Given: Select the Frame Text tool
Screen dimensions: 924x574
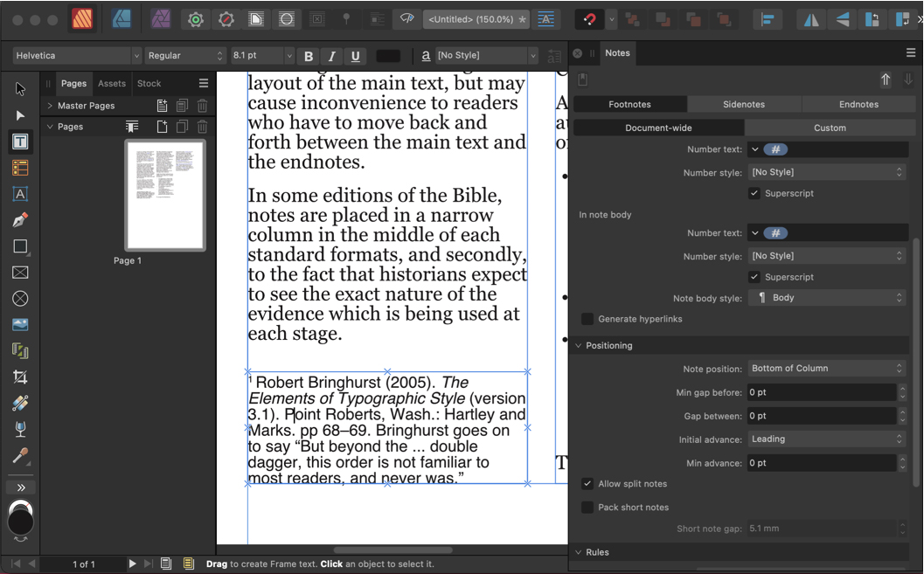Looking at the screenshot, I should coord(20,142).
